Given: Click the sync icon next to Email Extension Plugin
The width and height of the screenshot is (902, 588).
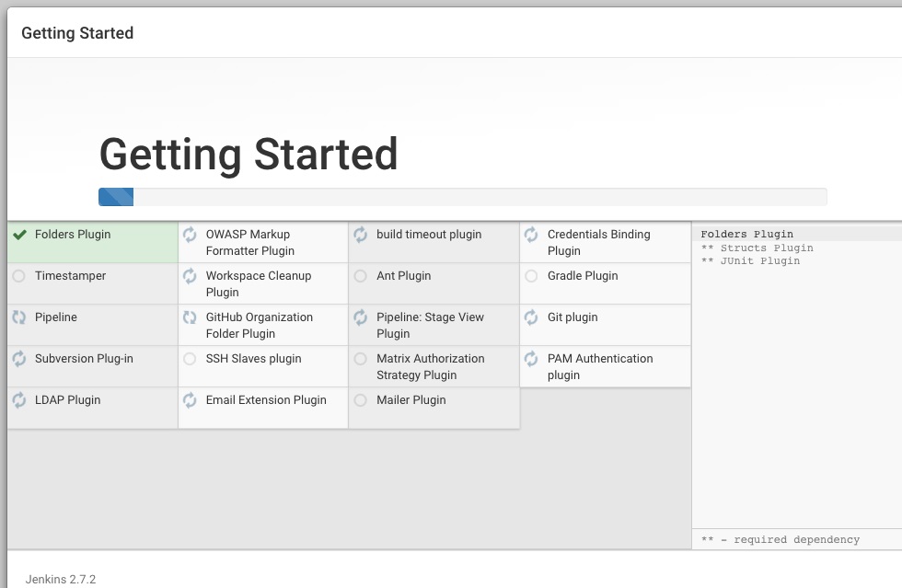Looking at the screenshot, I should tap(190, 400).
